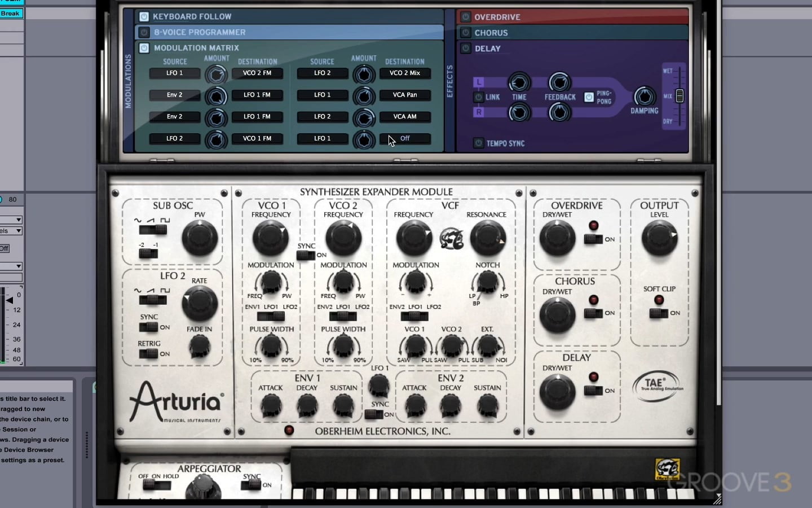Viewport: 812px width, 508px height.
Task: Click the VCF Notch LP/HP knob
Action: pyautogui.click(x=488, y=281)
